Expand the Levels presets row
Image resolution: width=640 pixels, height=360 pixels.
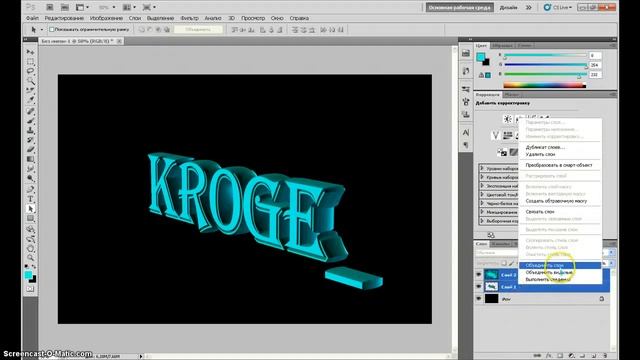(482, 168)
